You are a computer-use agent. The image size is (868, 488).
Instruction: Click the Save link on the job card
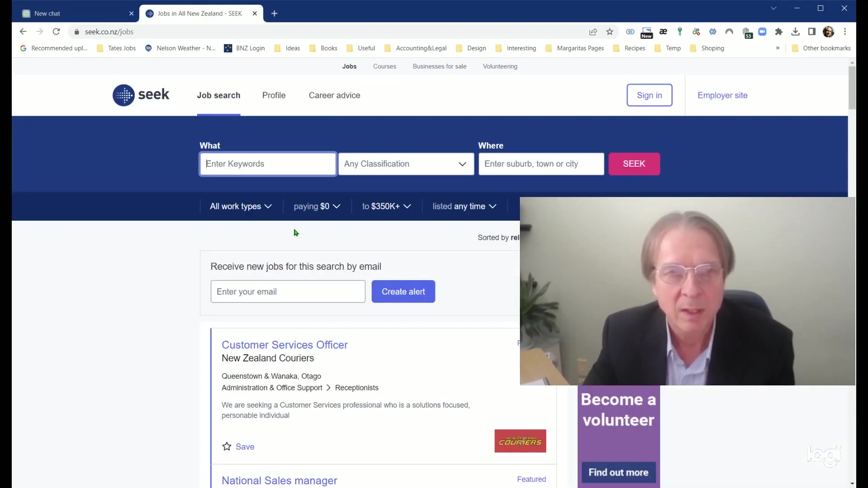pyautogui.click(x=245, y=446)
